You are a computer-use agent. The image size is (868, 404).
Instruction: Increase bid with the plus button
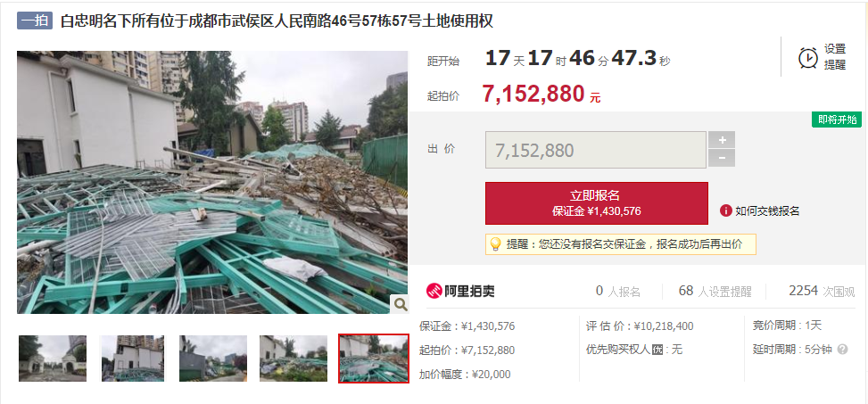pyautogui.click(x=722, y=140)
